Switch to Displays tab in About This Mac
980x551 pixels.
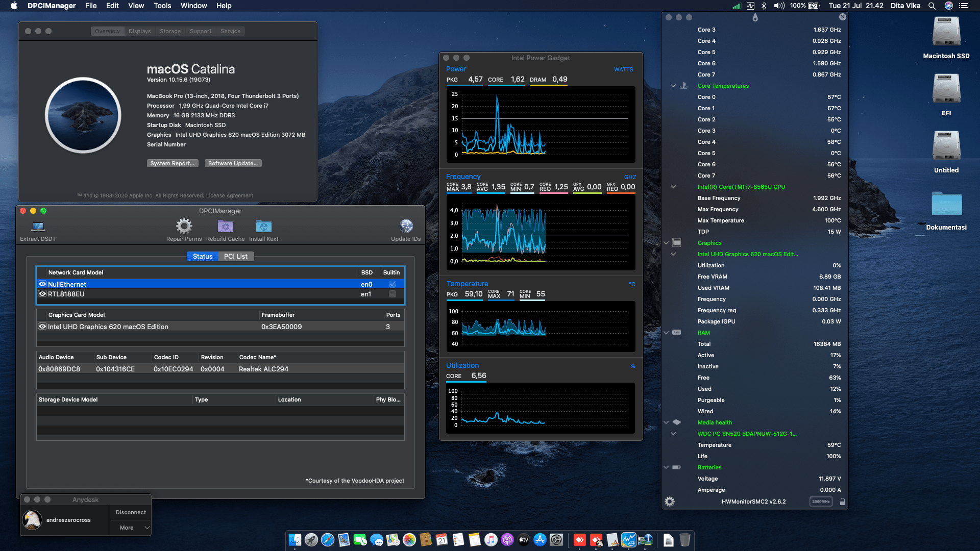(139, 31)
